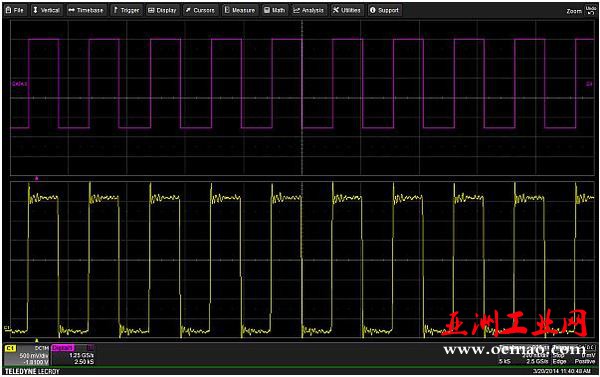Click the yellow C1 ground-level indicator
This screenshot has width=600, height=377.
[7, 328]
